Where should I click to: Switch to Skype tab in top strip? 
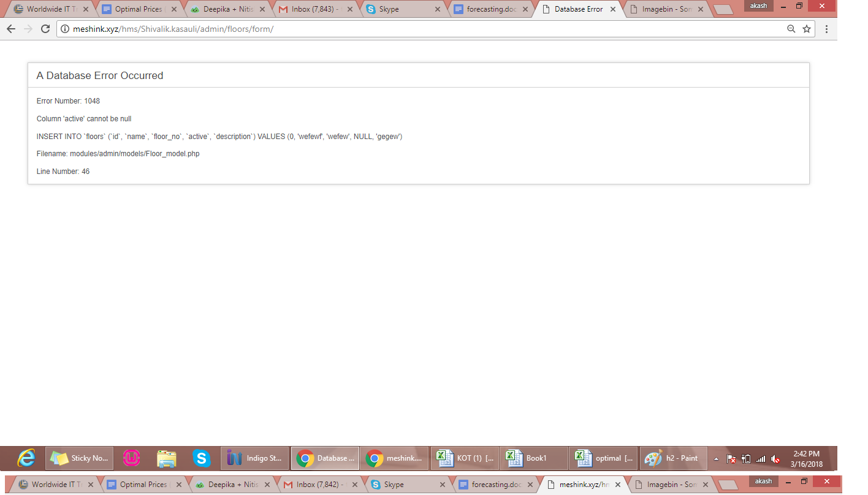click(405, 9)
